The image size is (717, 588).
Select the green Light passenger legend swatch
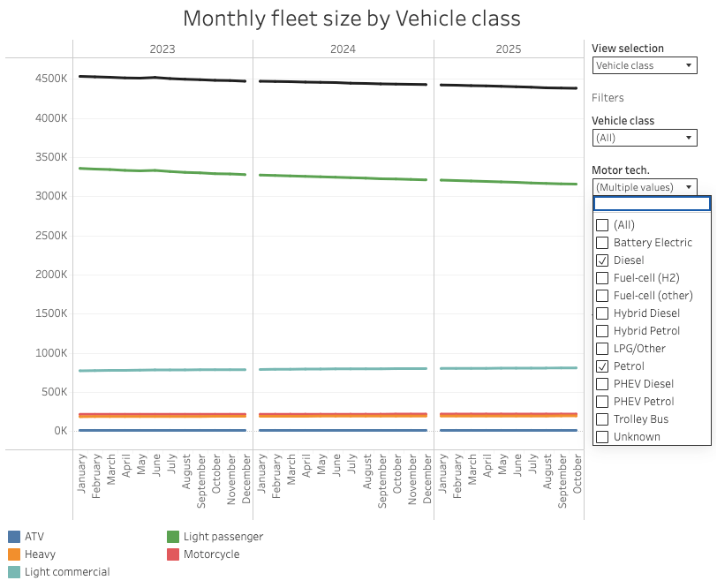(173, 537)
